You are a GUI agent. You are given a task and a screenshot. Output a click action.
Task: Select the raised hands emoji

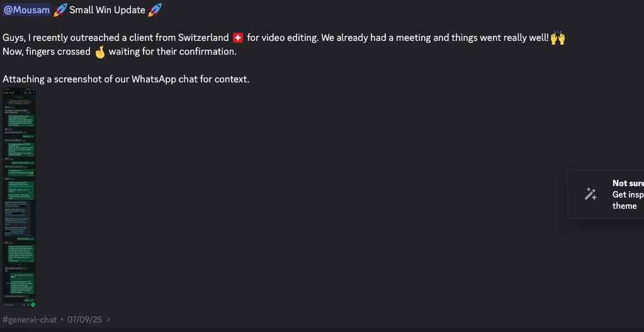[558, 38]
